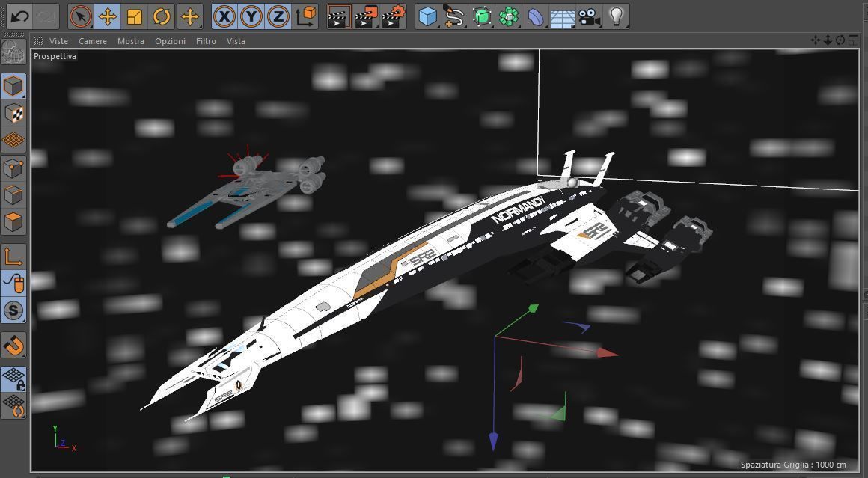Toggle Locked Workplane icon
This screenshot has height=478, width=868.
(13, 379)
